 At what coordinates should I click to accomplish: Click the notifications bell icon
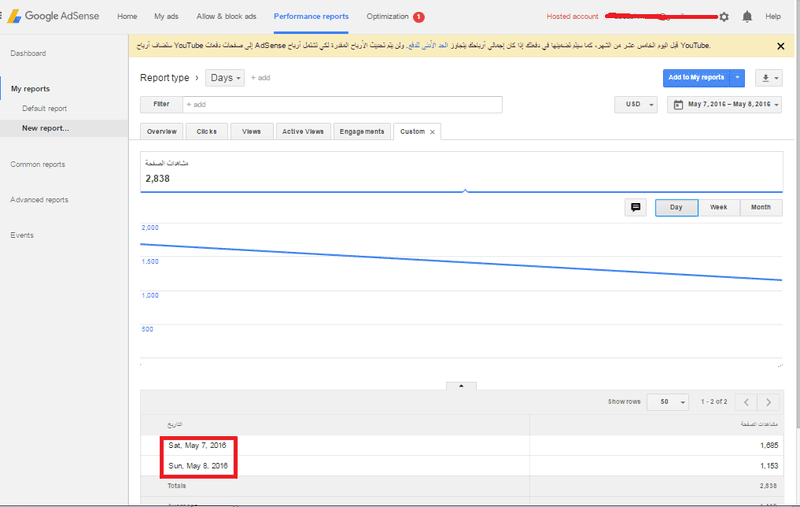click(x=747, y=17)
